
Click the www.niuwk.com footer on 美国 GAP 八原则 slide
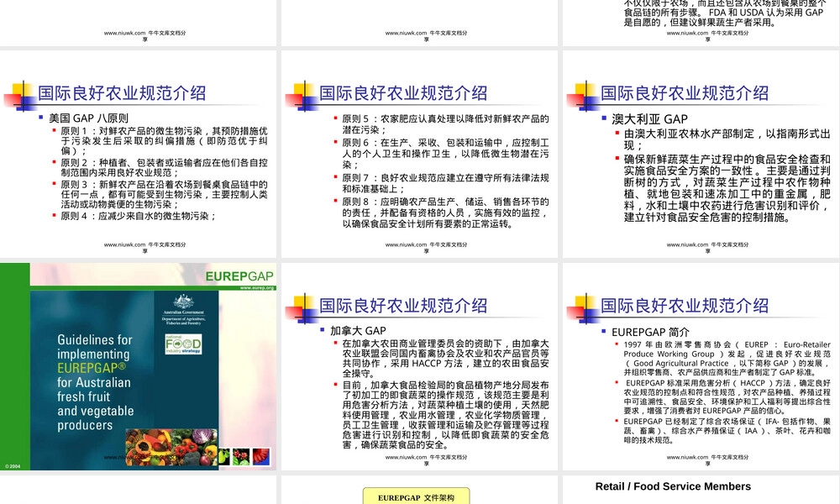tap(144, 247)
